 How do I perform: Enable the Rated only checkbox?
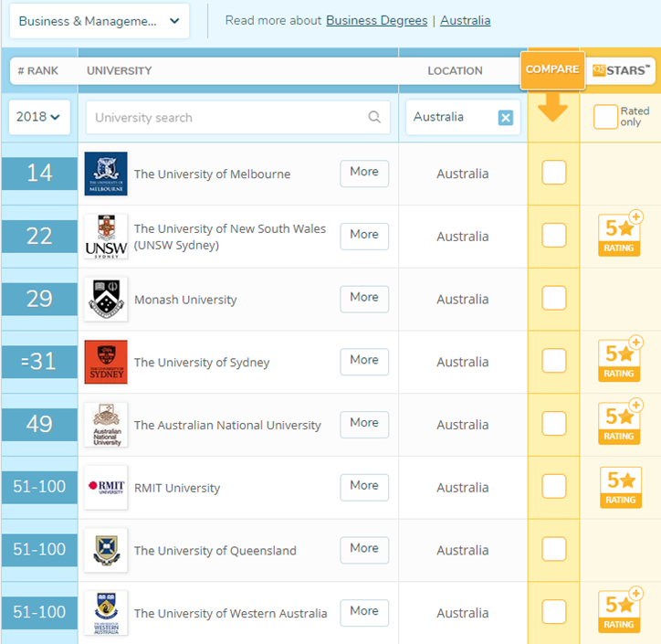coord(605,117)
